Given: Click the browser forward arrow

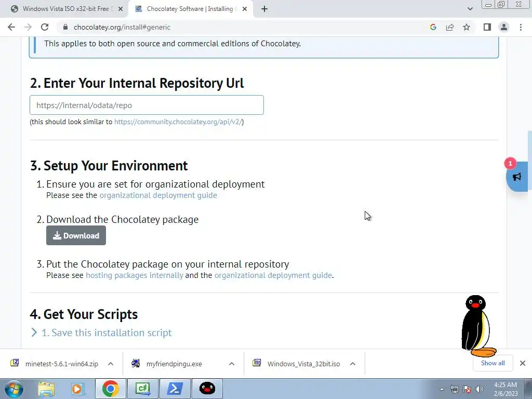Looking at the screenshot, I should coord(28,27).
